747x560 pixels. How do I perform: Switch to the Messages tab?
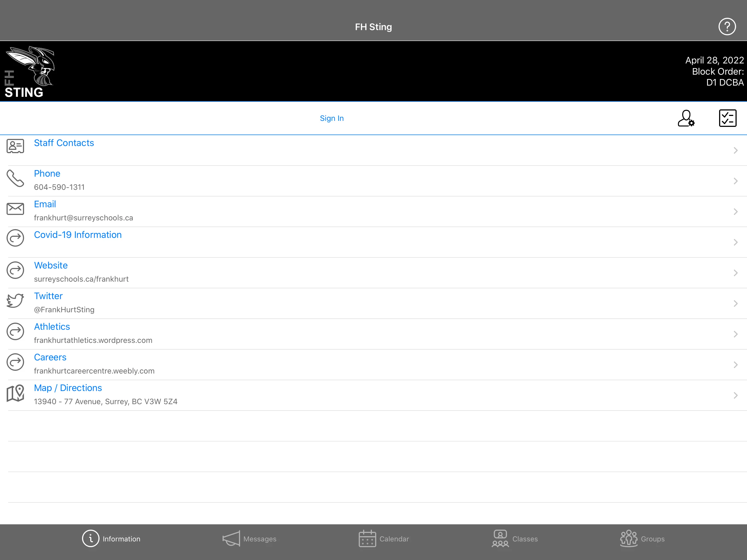tap(249, 539)
